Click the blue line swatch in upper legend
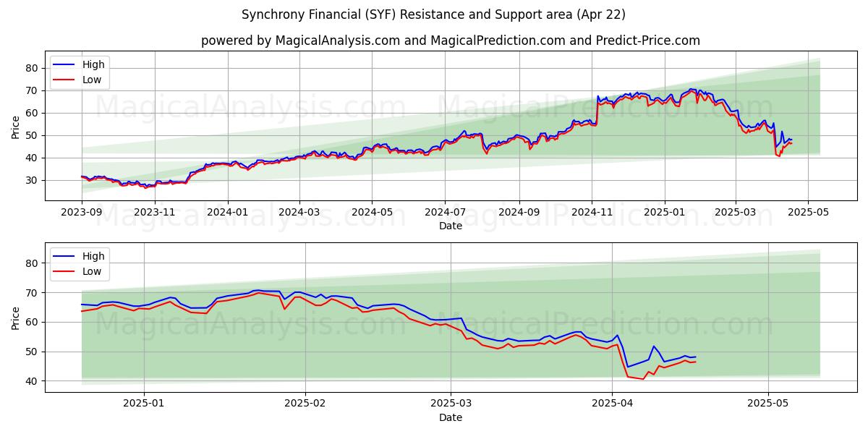868x434 pixels. coord(64,65)
